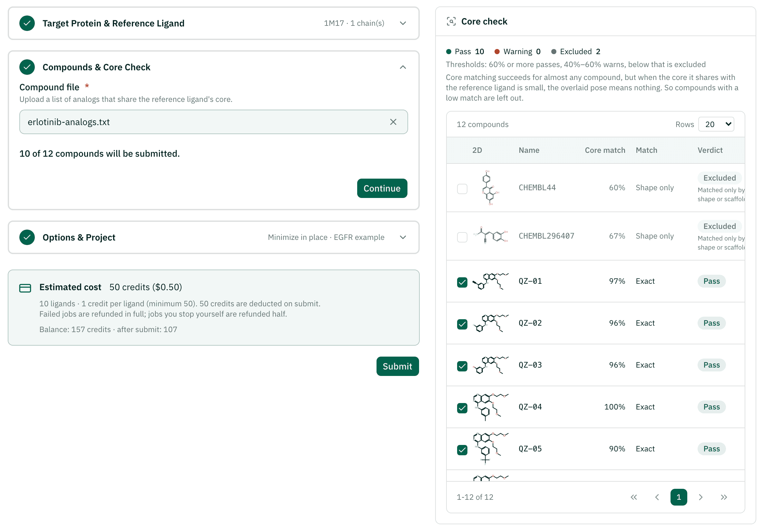The width and height of the screenshot is (764, 532).
Task: Uncheck the QZ-01 compound
Action: [462, 282]
